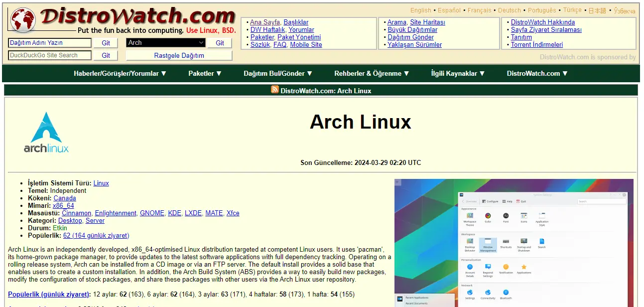Open the DistroWatch Hakkında link

[543, 22]
